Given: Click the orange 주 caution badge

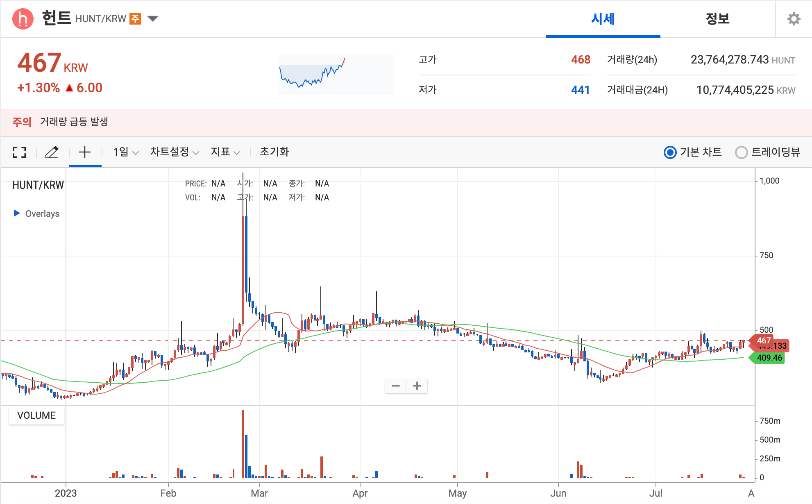Looking at the screenshot, I should point(135,19).
